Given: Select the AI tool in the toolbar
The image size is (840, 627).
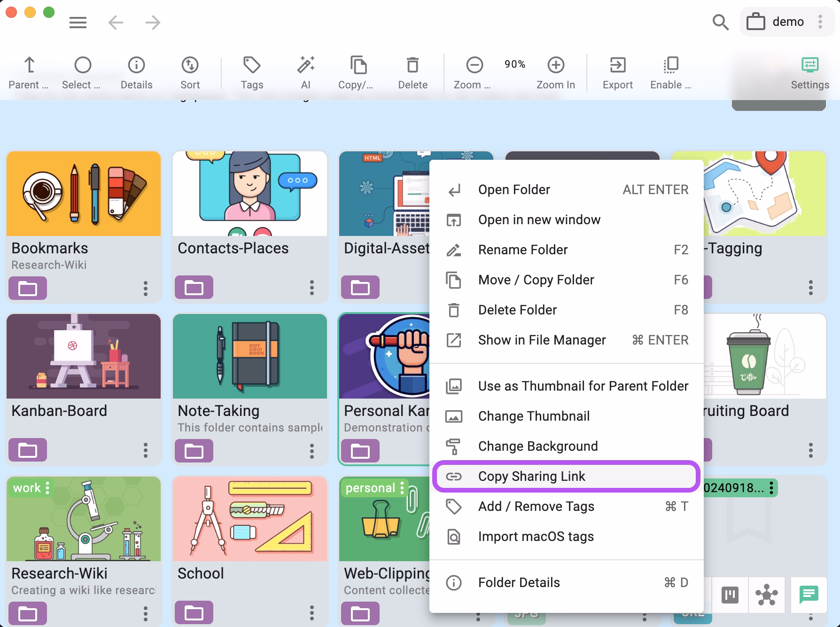Looking at the screenshot, I should pos(306,71).
